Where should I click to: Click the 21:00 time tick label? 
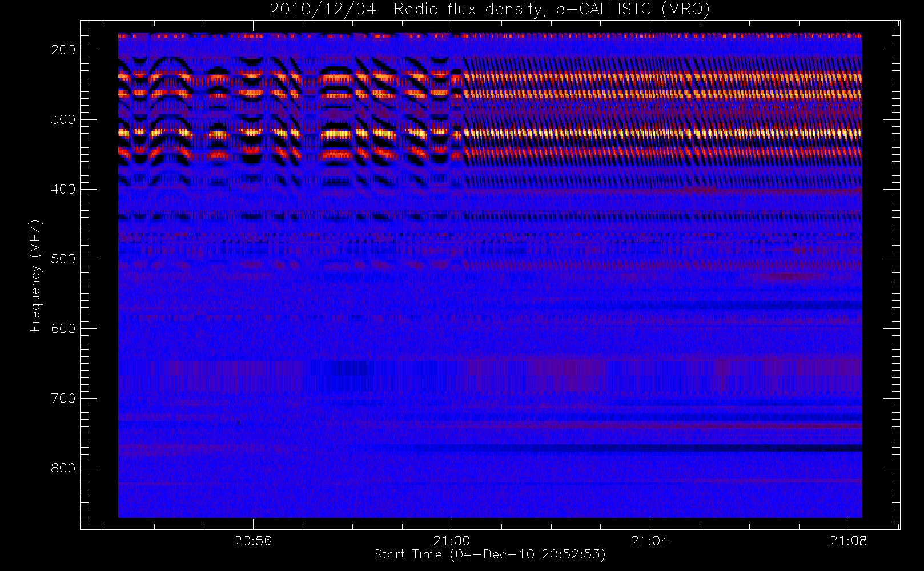point(452,541)
